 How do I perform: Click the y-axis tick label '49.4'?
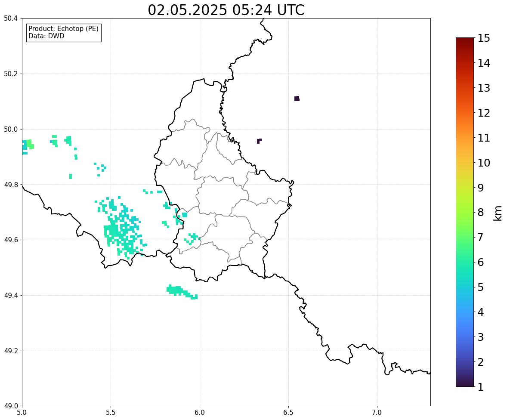[x=10, y=295]
